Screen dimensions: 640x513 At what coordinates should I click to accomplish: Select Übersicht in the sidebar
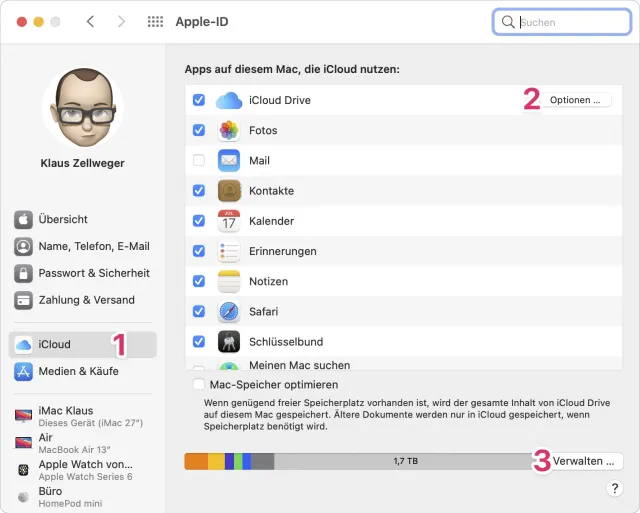point(63,219)
